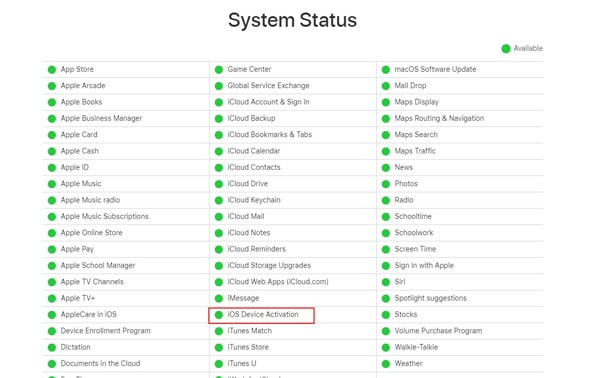Image resolution: width=600 pixels, height=378 pixels.
Task: Click the green dot beside Siri
Action: point(386,282)
